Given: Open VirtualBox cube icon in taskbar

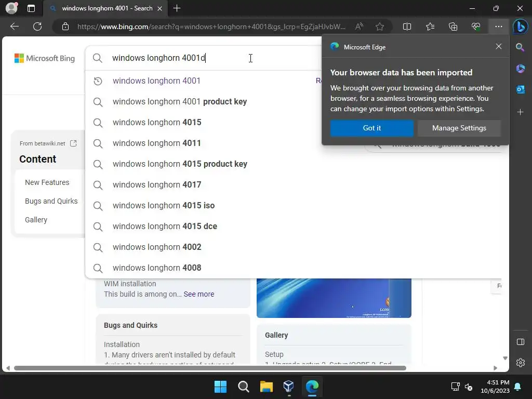Looking at the screenshot, I should coord(289,387).
